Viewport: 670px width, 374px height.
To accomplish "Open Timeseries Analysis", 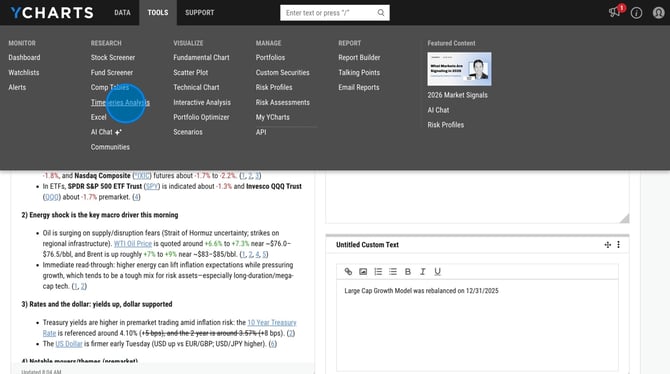I will coord(120,102).
